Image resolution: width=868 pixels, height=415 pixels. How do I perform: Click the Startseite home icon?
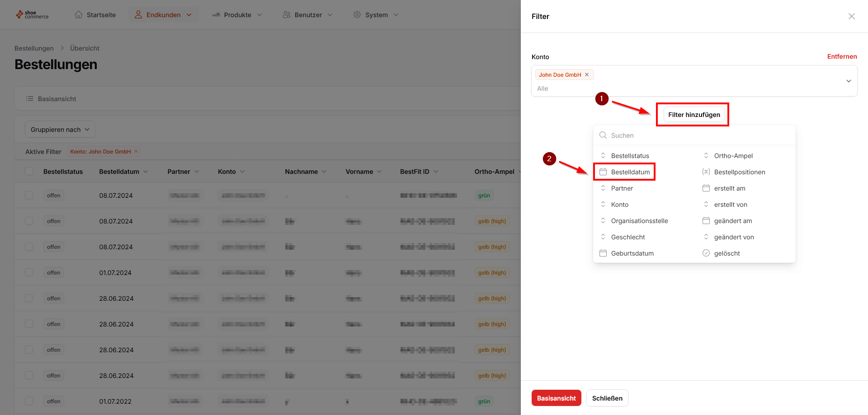79,14
